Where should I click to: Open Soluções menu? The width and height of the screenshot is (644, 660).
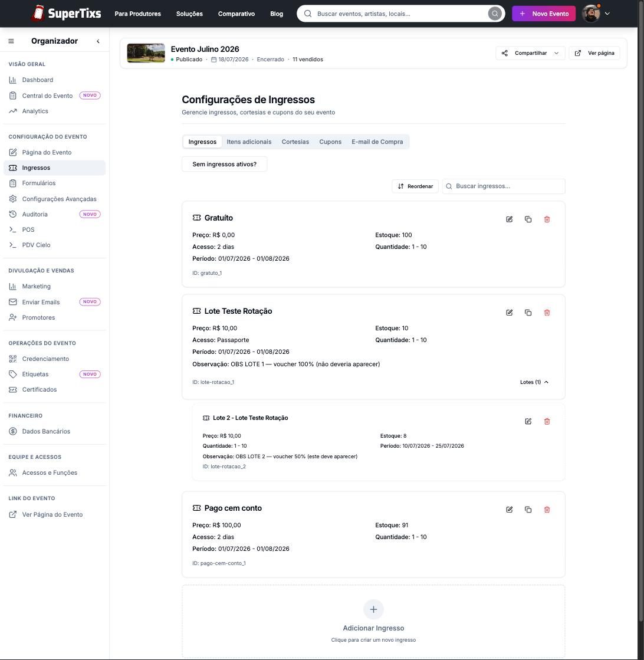tap(189, 14)
